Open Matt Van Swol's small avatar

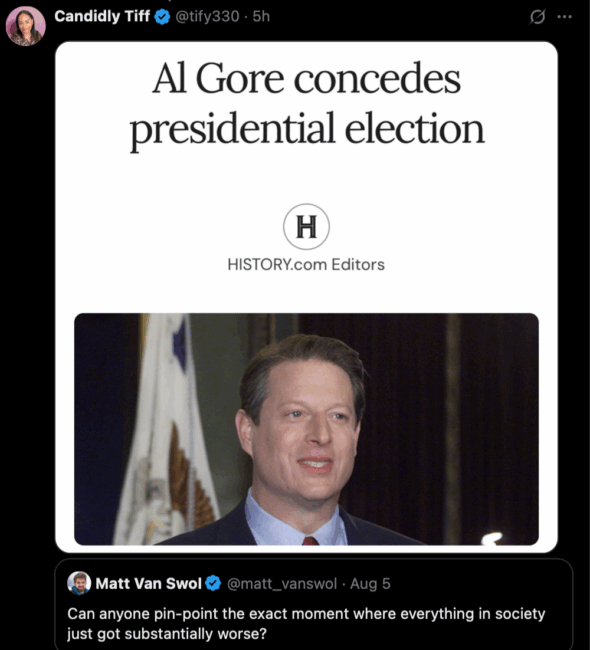[x=79, y=583]
